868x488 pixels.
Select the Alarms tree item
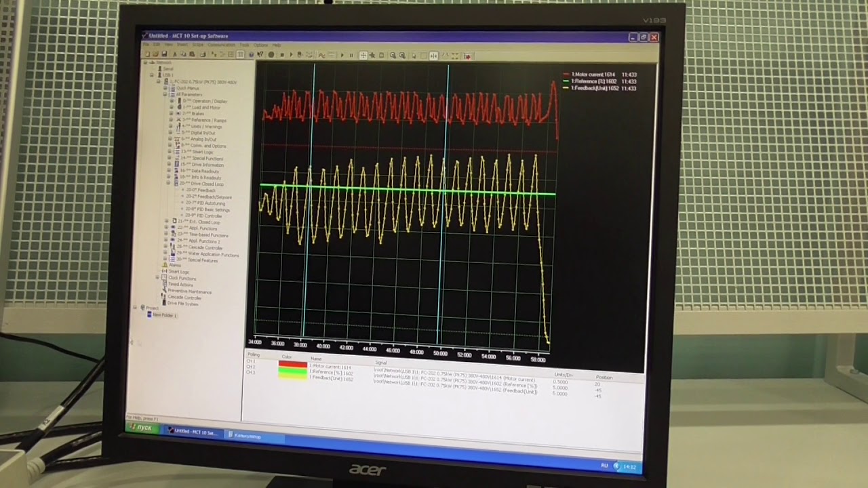tap(175, 265)
